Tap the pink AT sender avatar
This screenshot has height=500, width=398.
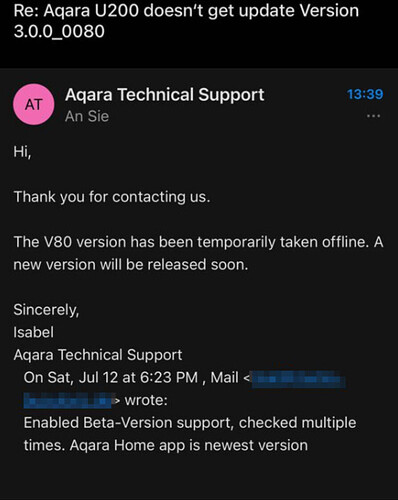click(34, 105)
